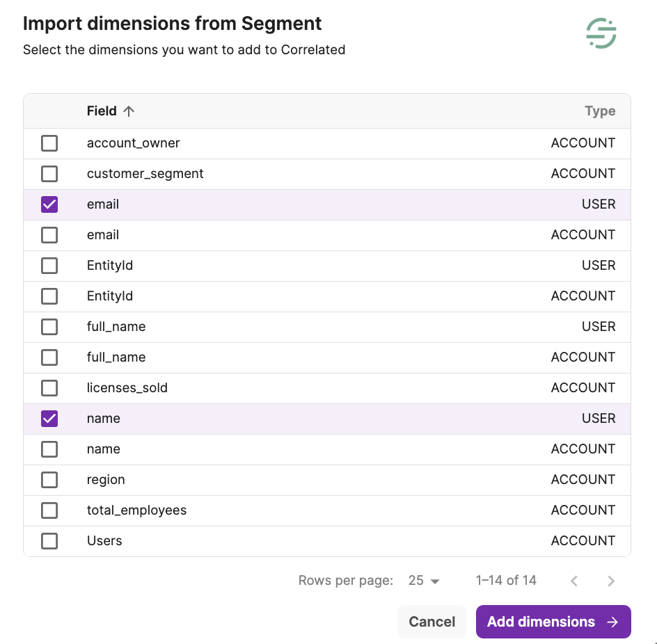The width and height of the screenshot is (657, 644).
Task: Select the licenses_sold row
Action: 127,388
